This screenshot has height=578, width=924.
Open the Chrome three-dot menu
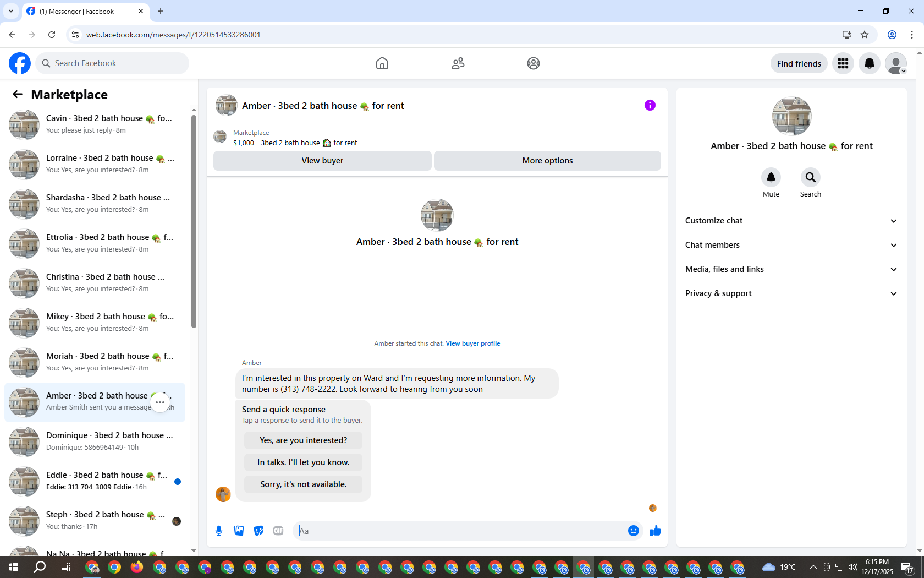pos(912,35)
